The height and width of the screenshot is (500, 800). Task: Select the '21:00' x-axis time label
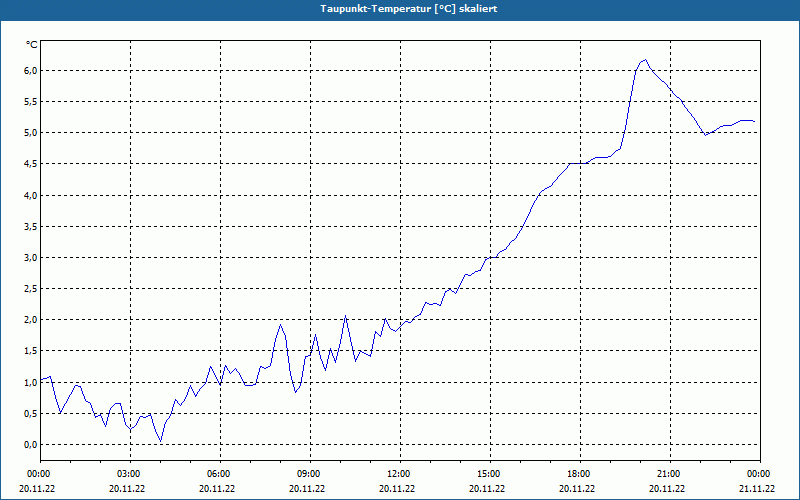[x=670, y=474]
